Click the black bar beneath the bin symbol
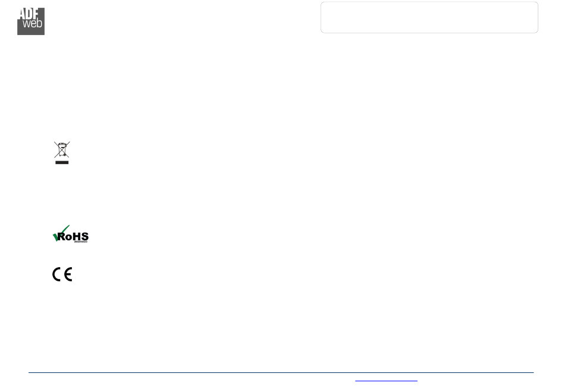Image resolution: width=565 pixels, height=392 pixels. [62, 162]
